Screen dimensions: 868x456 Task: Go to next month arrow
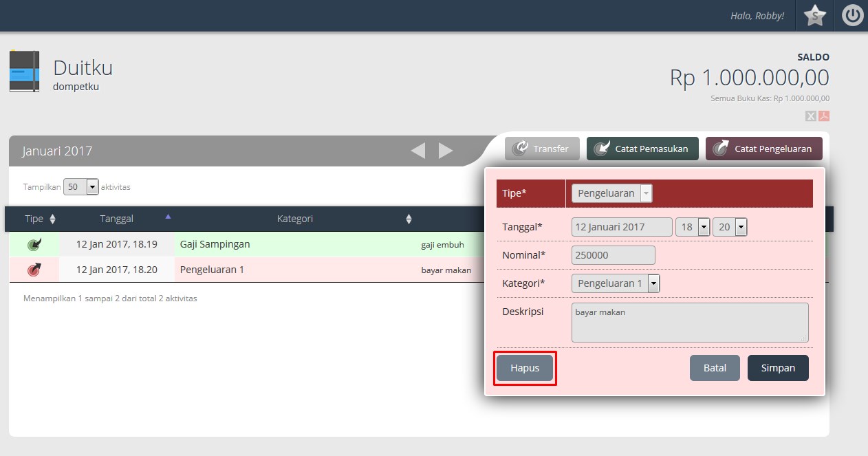[446, 151]
